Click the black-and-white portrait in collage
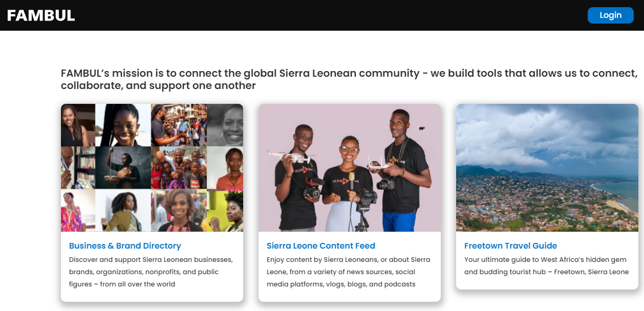 pyautogui.click(x=225, y=125)
